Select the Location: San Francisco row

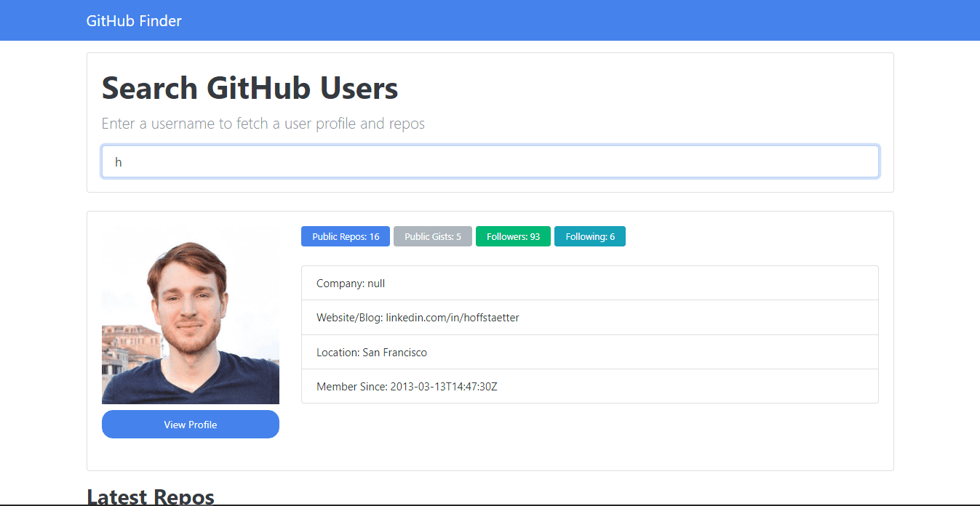(590, 352)
